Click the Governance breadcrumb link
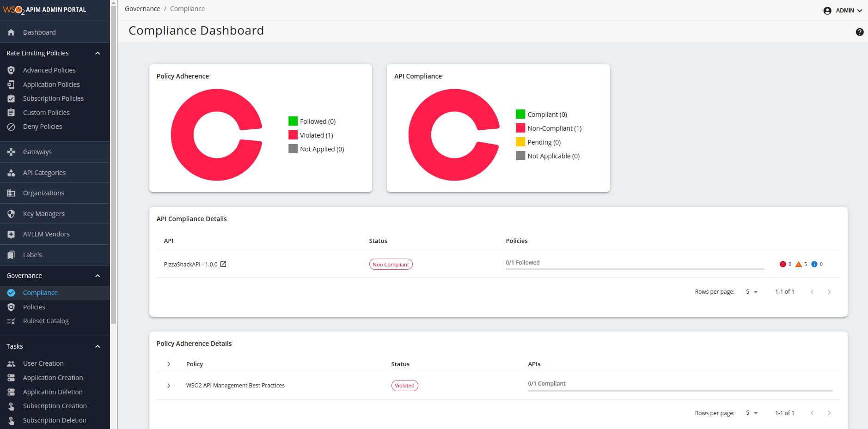 [142, 9]
